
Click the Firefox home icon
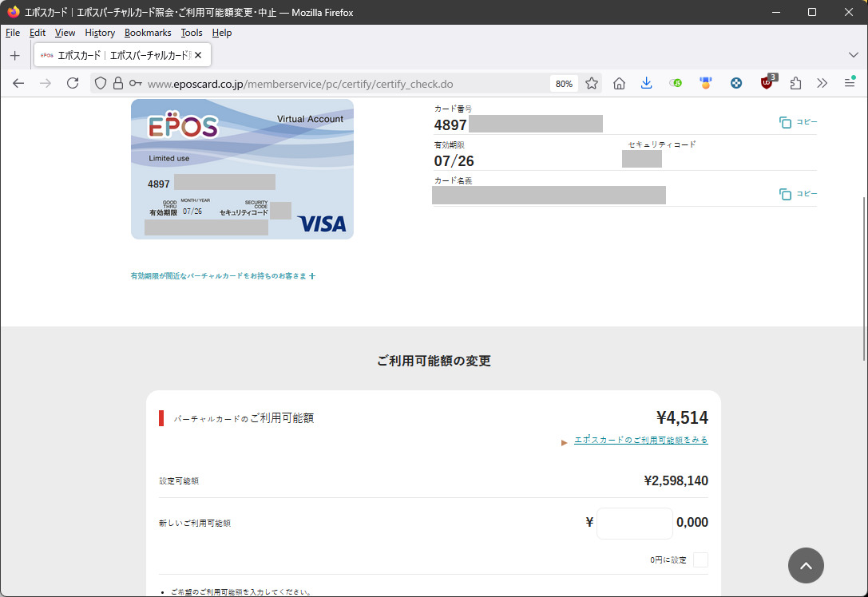[619, 83]
